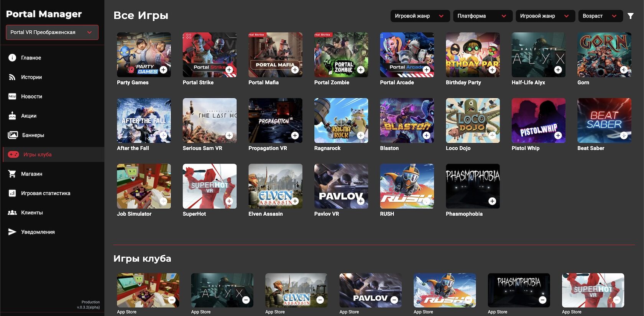Image resolution: width=644 pixels, height=316 pixels.
Task: Click minus icon on club's Elven Assassin
Action: (x=320, y=300)
